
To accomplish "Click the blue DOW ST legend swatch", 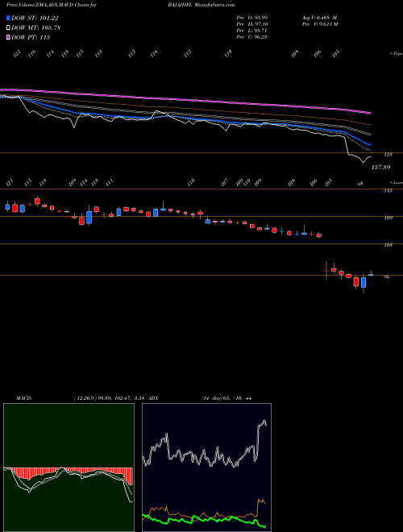I will (8, 19).
